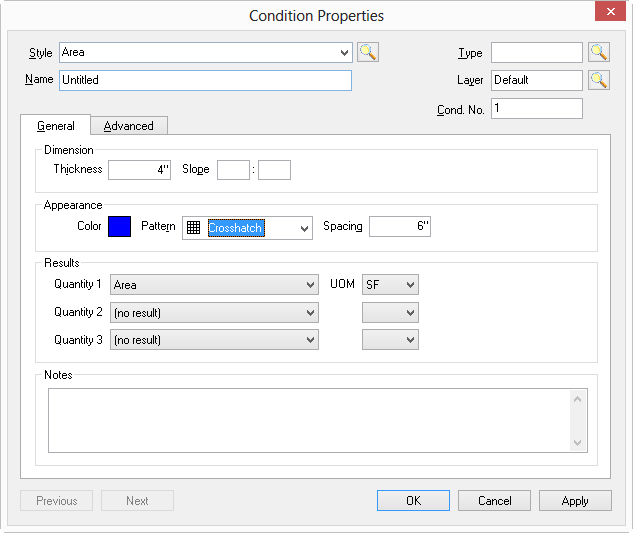Click the first Slope input box
The height and width of the screenshot is (533, 633).
coord(233,170)
